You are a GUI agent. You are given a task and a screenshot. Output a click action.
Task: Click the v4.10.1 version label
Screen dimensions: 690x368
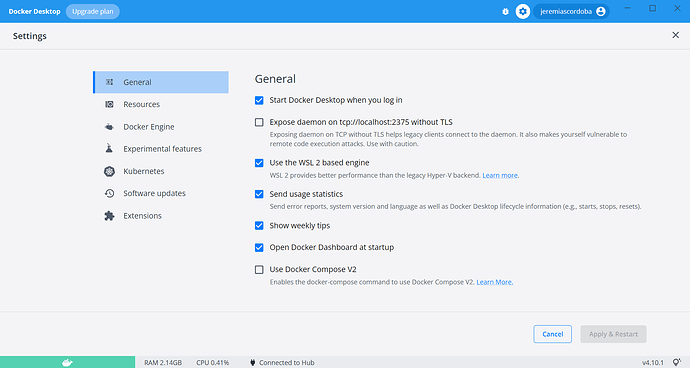point(653,363)
